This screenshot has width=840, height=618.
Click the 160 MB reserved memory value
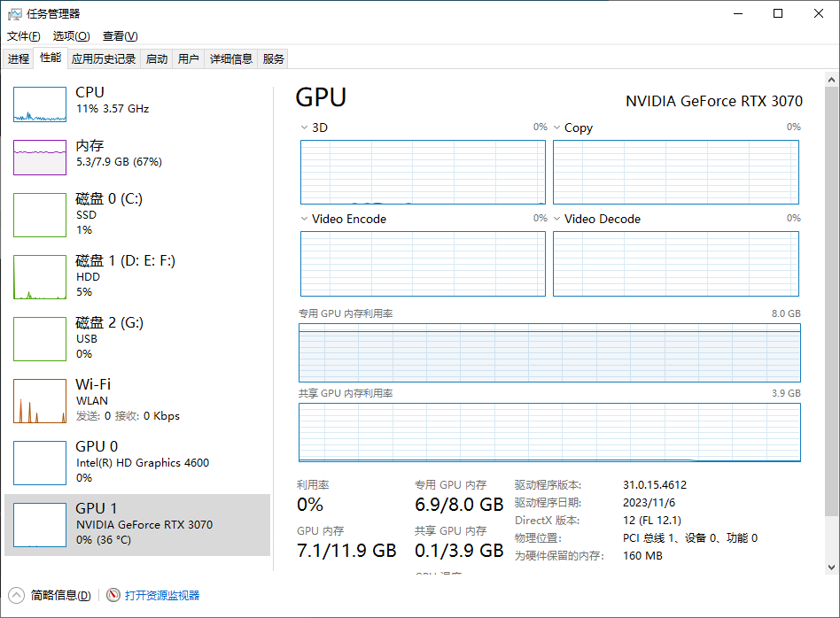[643, 555]
